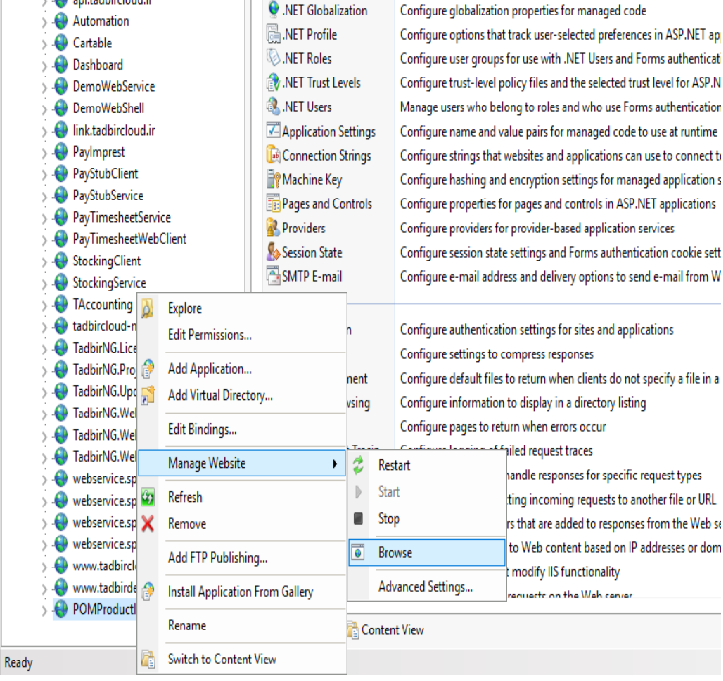The width and height of the screenshot is (723, 681).
Task: Click the black Stop square icon
Action: point(358,518)
